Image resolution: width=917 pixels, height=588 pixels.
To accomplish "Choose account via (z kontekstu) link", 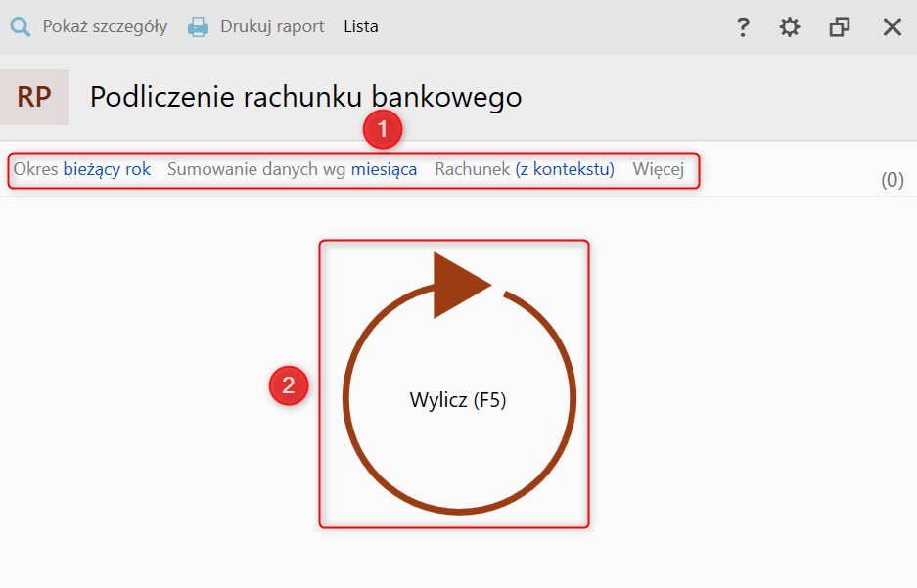I will pyautogui.click(x=565, y=169).
